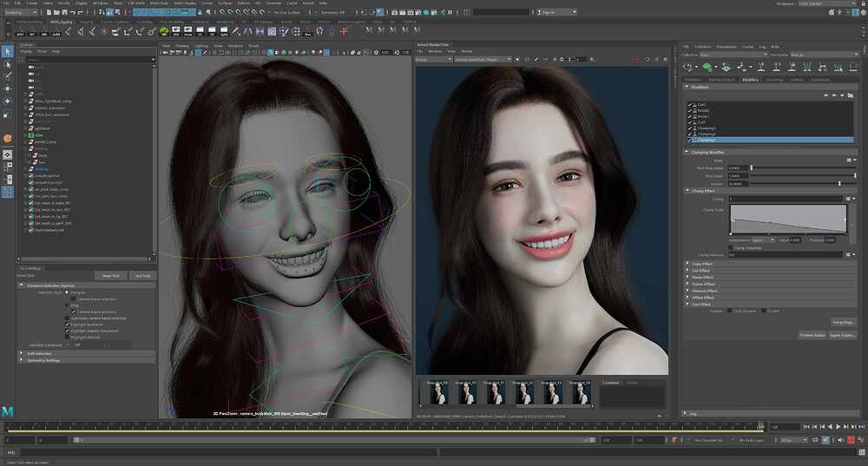The image size is (868, 466).
Task: Toggle the Highlight backfaces checkbox
Action: click(68, 325)
